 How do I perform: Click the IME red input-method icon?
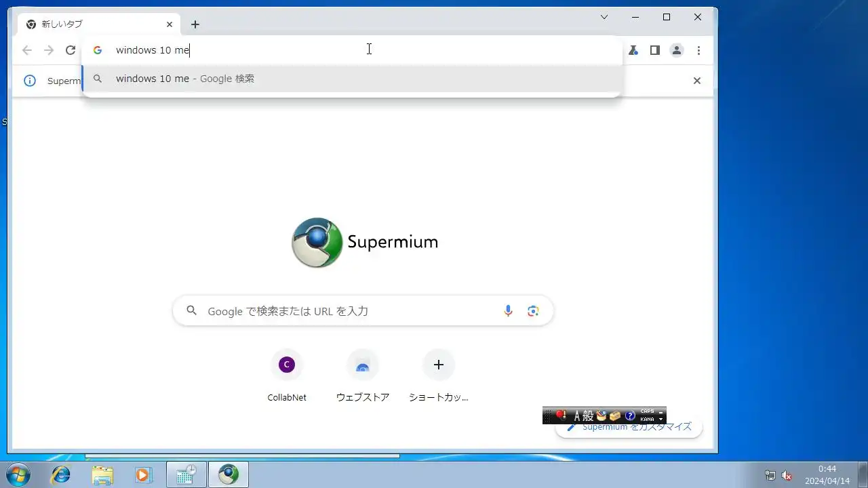561,415
